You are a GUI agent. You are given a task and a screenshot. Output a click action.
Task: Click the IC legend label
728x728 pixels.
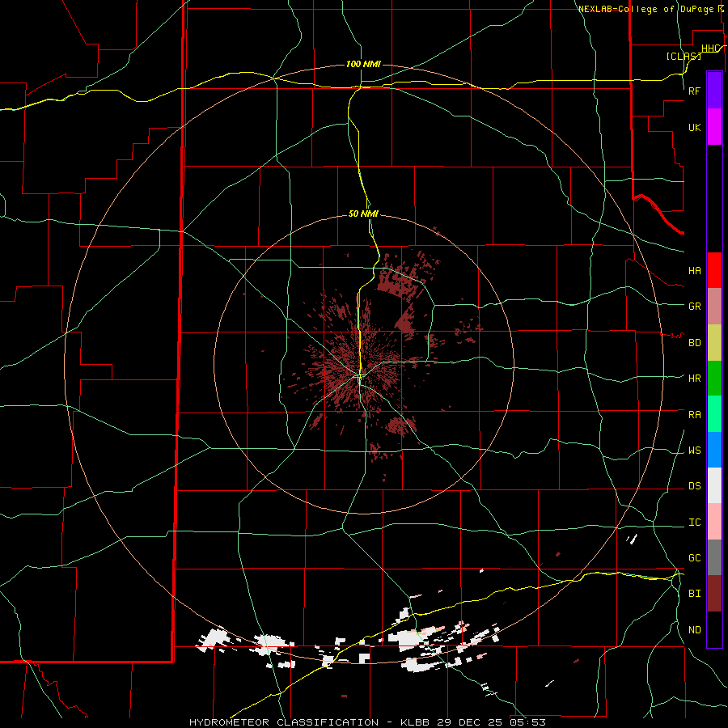(x=694, y=523)
